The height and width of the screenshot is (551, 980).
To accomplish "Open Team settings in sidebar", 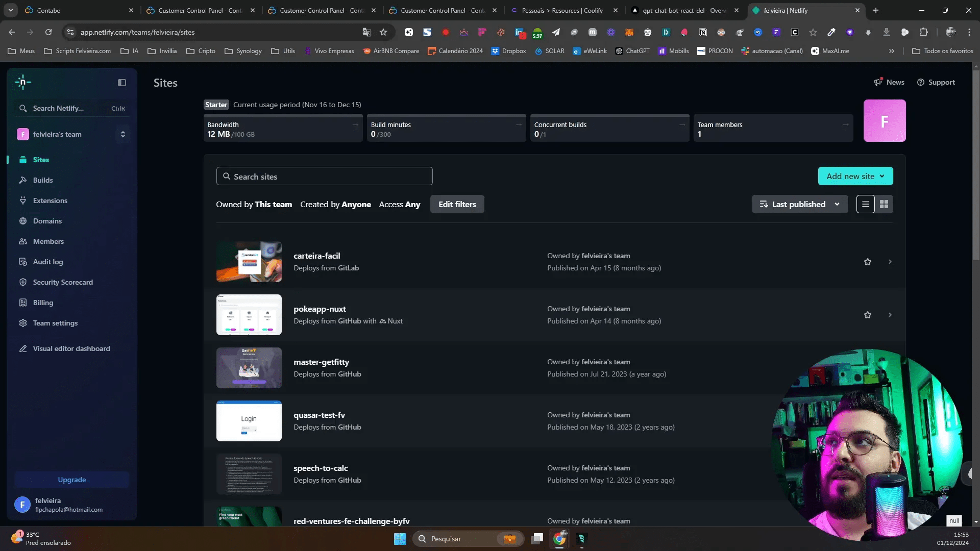I will pyautogui.click(x=55, y=323).
